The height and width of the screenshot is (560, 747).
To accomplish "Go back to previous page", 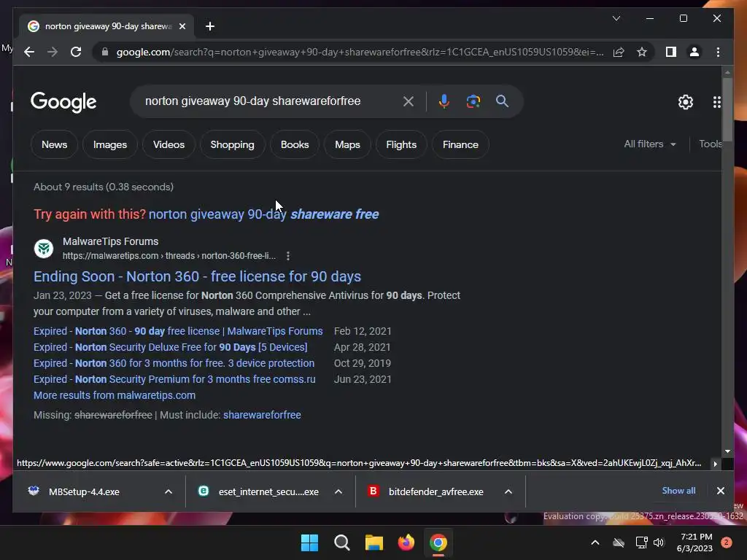I will [x=29, y=52].
